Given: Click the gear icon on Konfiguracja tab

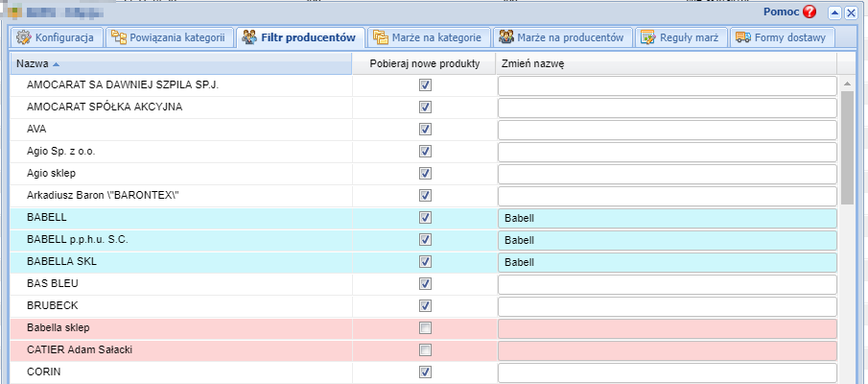Looking at the screenshot, I should 24,37.
